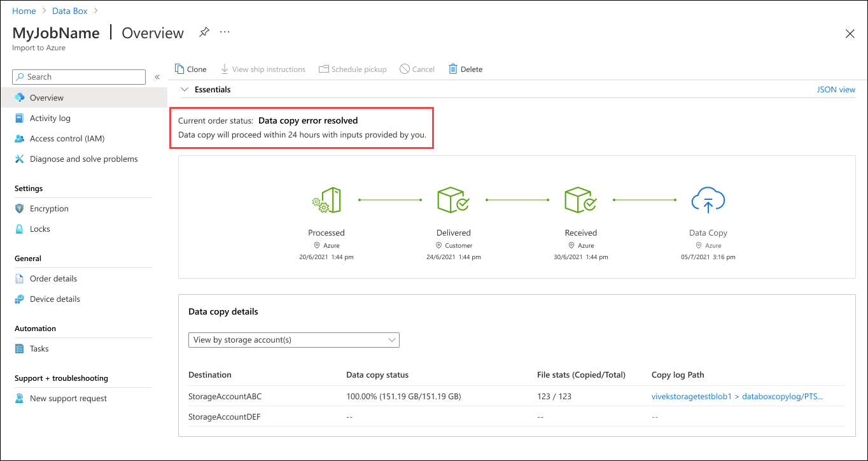Clone the MyJobName job
The height and width of the screenshot is (461, 868).
click(x=190, y=69)
